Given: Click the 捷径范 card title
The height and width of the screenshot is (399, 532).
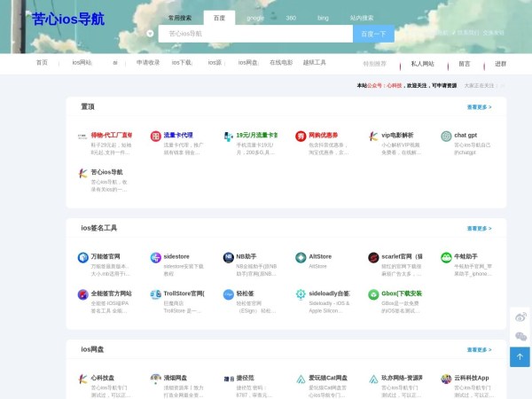Looking at the screenshot, I should pos(245,378).
